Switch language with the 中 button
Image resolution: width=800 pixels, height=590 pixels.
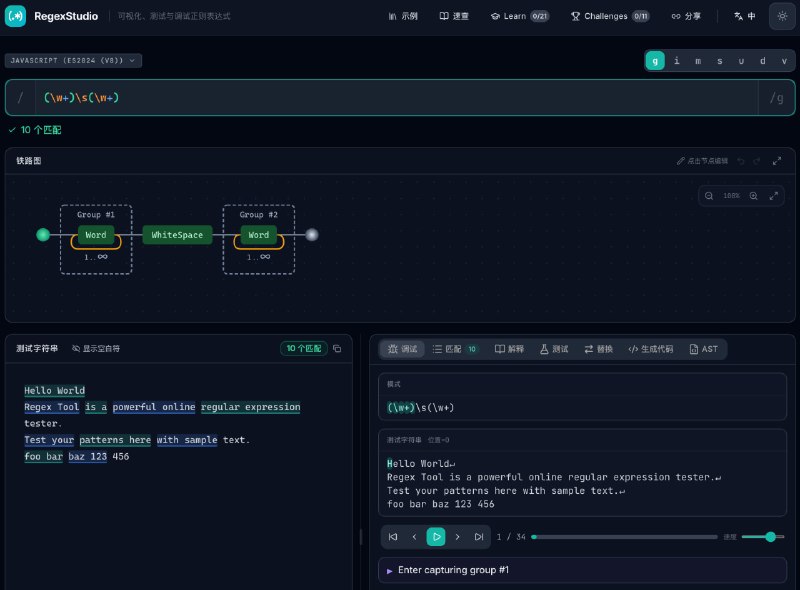coord(745,16)
